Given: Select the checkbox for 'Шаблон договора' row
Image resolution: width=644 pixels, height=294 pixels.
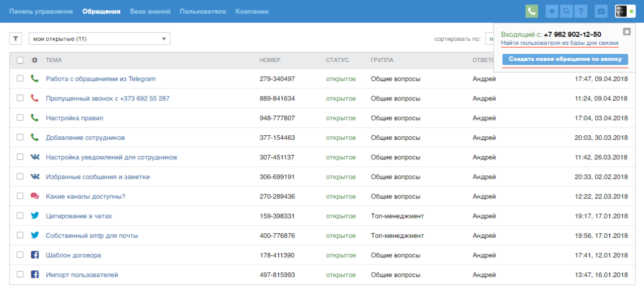Looking at the screenshot, I should click(20, 255).
